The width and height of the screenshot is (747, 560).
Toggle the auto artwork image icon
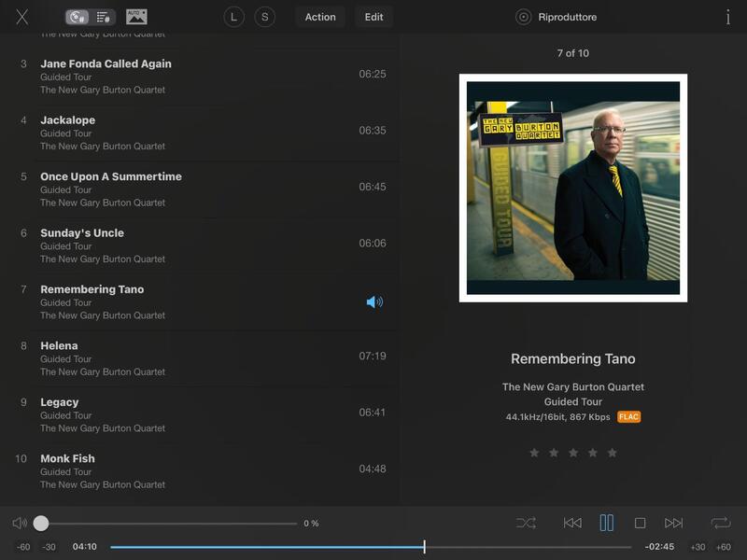pyautogui.click(x=136, y=17)
